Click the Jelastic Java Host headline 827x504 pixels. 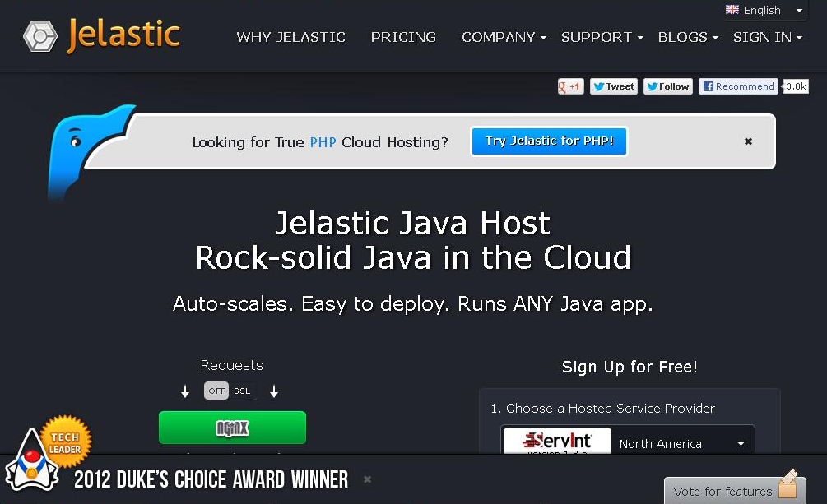412,223
